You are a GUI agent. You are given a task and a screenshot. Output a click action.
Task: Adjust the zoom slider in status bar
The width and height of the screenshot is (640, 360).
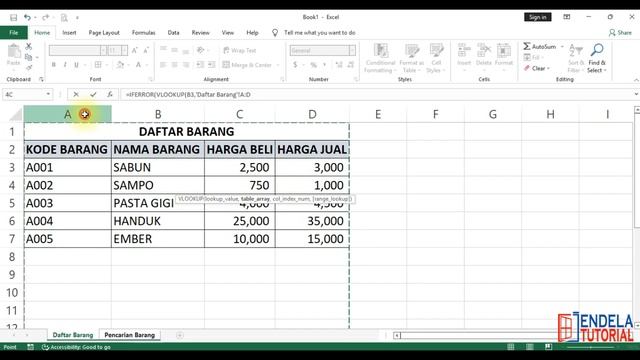tap(591, 347)
